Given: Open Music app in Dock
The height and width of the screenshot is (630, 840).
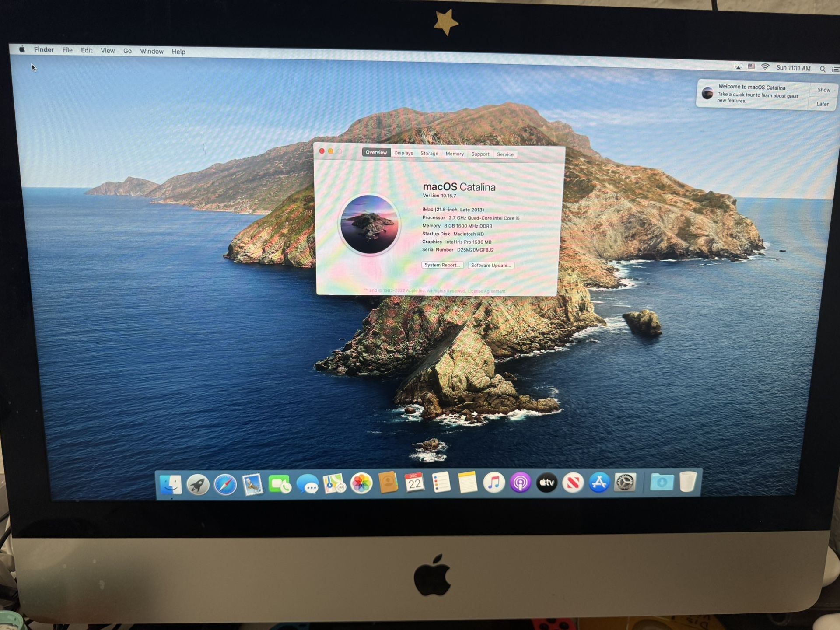Looking at the screenshot, I should pyautogui.click(x=494, y=483).
